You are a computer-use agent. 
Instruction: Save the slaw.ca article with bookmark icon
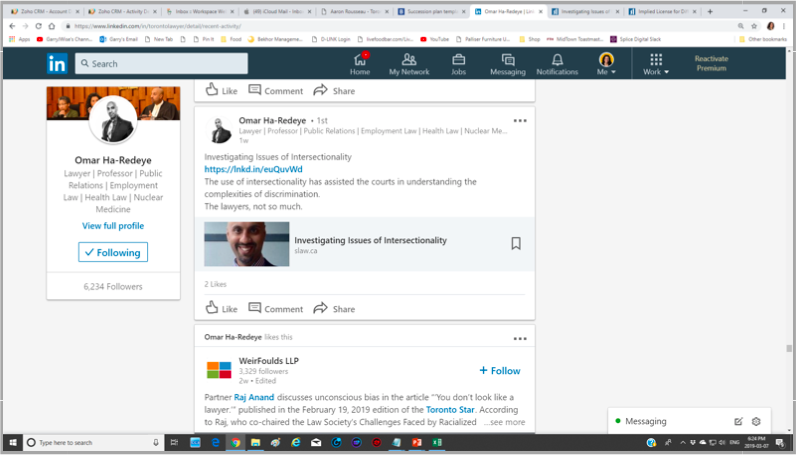tap(516, 243)
